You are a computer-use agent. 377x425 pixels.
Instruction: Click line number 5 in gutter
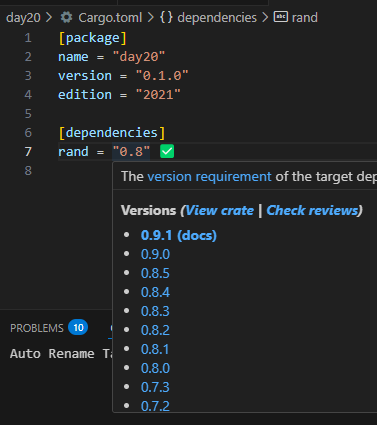pyautogui.click(x=28, y=114)
